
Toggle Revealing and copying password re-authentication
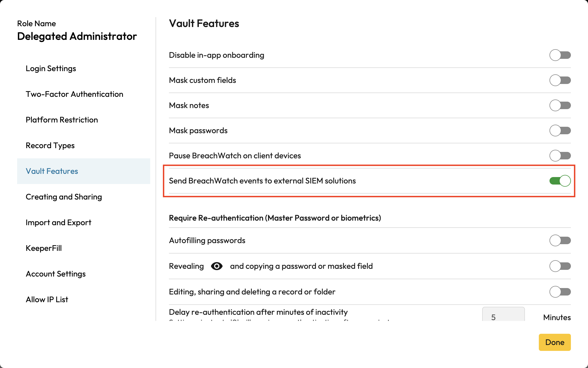tap(560, 266)
